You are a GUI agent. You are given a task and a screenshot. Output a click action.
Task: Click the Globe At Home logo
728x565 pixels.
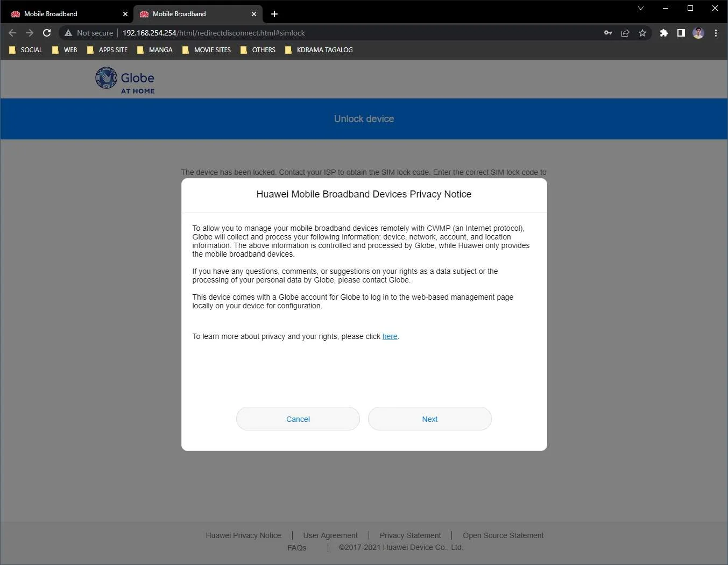(125, 81)
